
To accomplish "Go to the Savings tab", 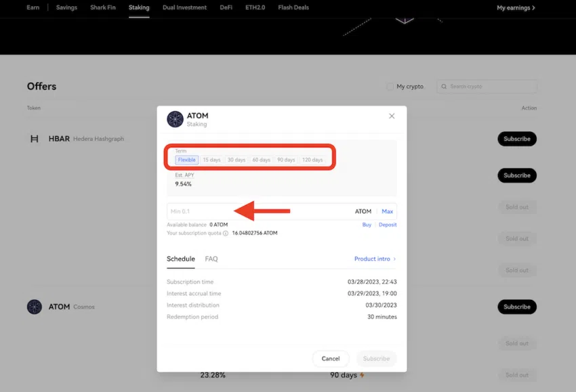I will tap(66, 7).
